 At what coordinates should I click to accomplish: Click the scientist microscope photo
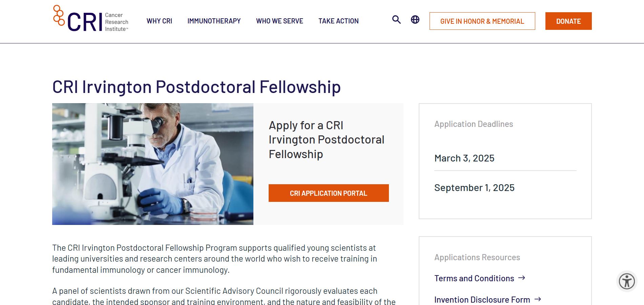tap(153, 164)
